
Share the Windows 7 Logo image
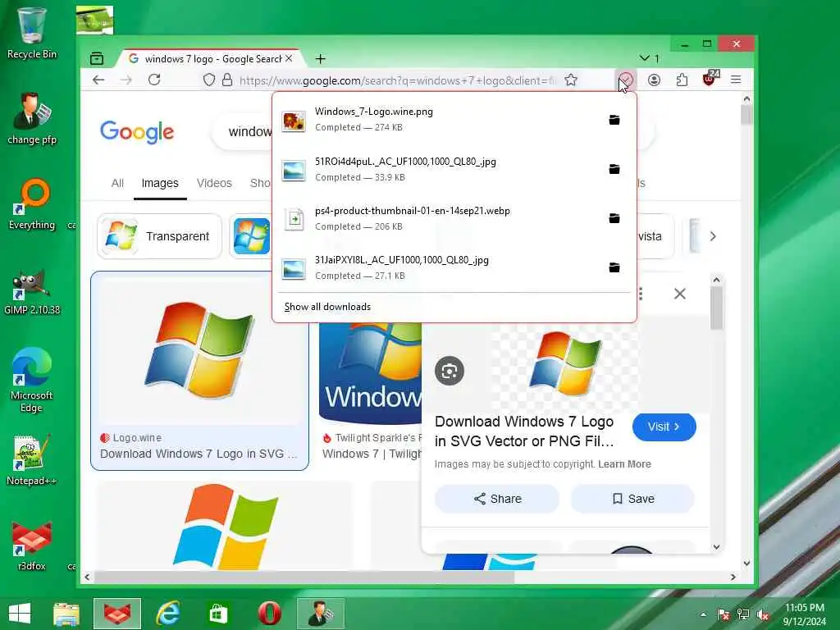point(497,499)
